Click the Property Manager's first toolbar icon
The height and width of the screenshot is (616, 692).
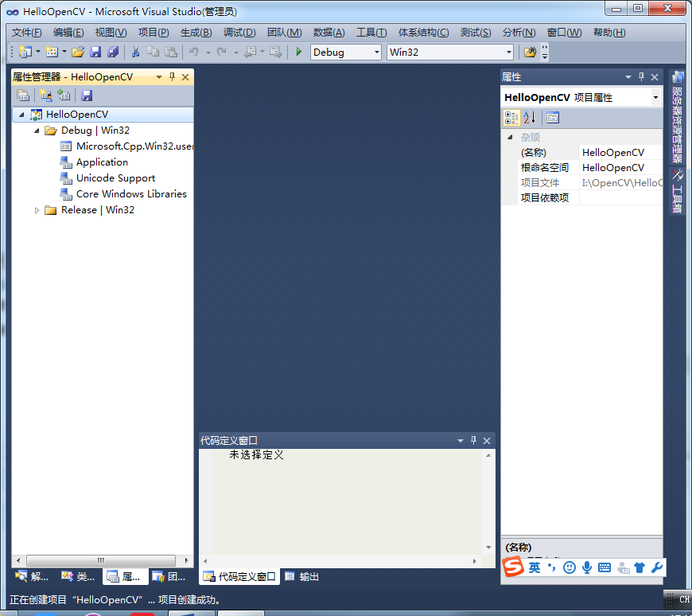23,96
